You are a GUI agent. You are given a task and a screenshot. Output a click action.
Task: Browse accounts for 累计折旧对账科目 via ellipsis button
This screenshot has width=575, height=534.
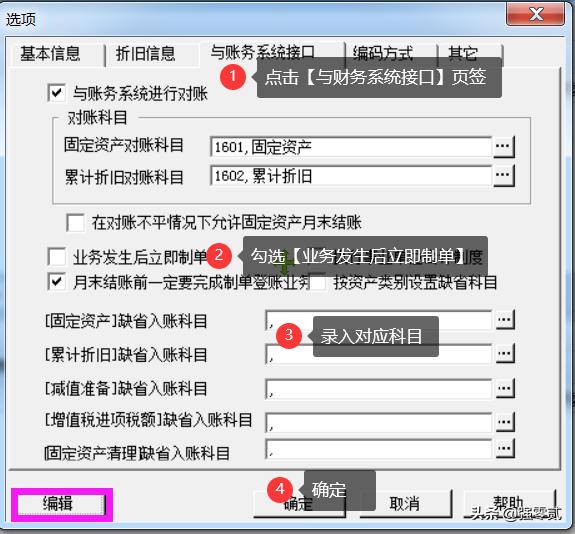[504, 175]
